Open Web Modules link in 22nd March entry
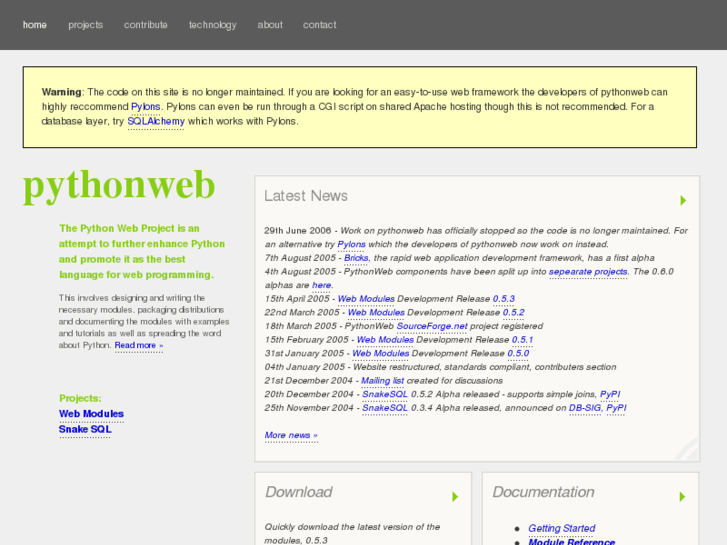Screen dimensions: 727x545 tap(376, 313)
